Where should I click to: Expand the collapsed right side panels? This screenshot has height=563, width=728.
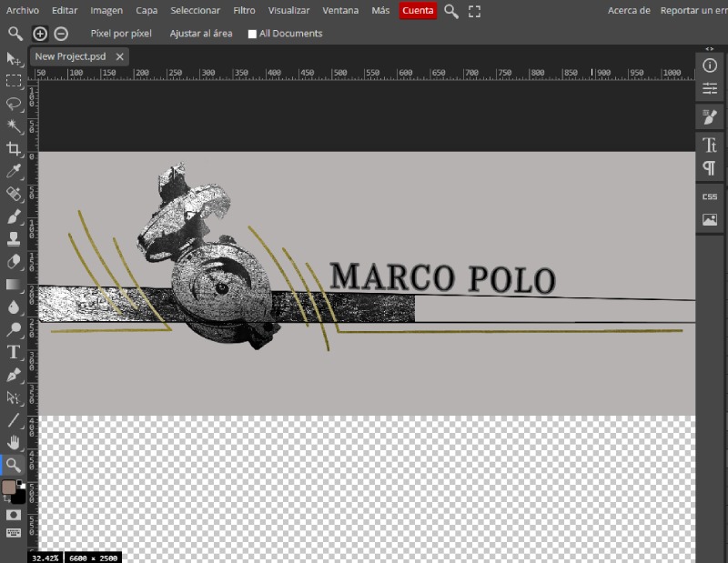click(710, 49)
